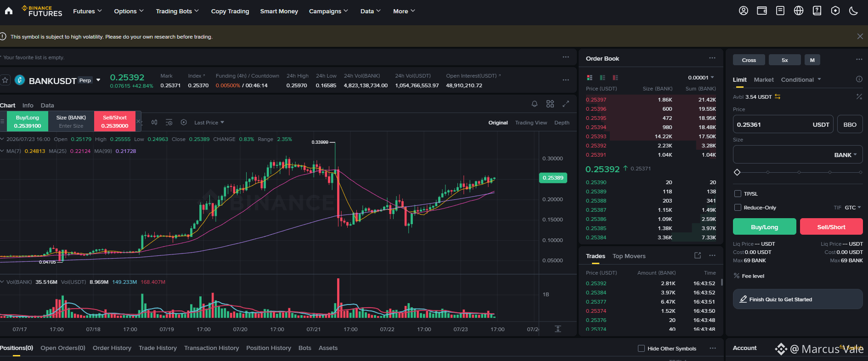Viewport: 868px width, 361px height.
Task: Expand the Futures menu
Action: coord(87,11)
